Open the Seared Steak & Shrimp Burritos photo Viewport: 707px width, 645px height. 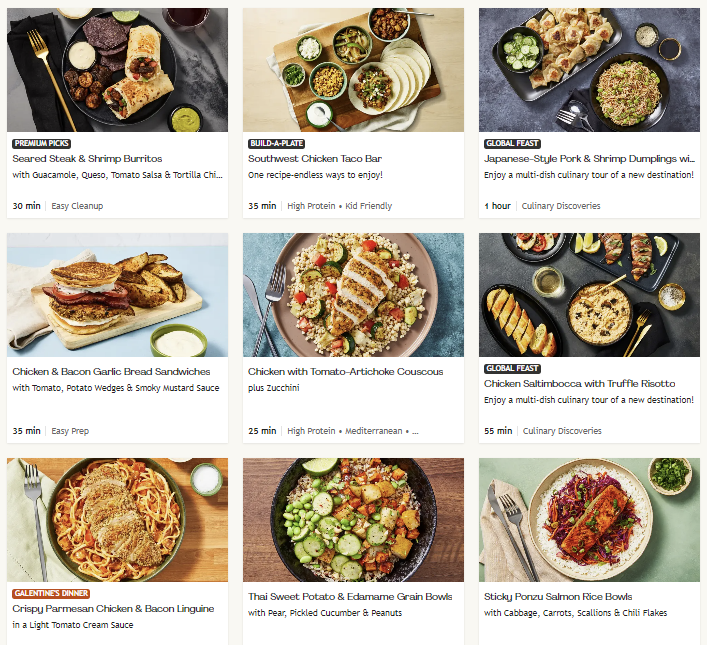click(117, 70)
